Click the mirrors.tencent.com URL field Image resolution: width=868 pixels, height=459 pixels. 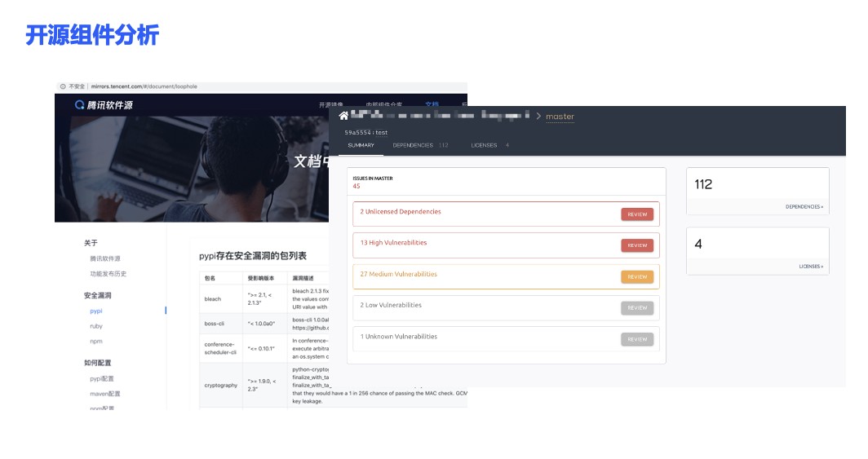tap(144, 86)
